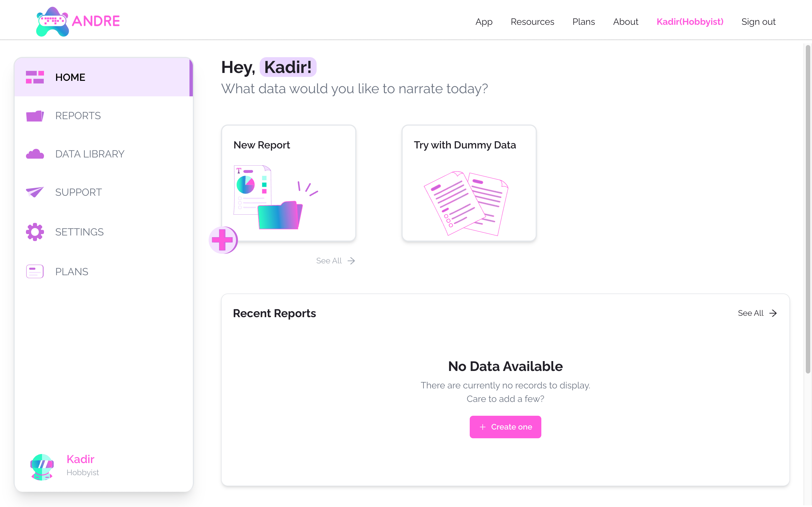This screenshot has width=812, height=507.
Task: Click the Settings gear icon
Action: coord(35,232)
